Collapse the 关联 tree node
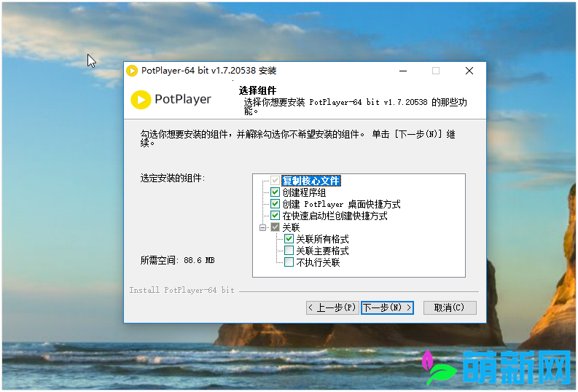Viewport: 578px width, 392px height. 263,227
